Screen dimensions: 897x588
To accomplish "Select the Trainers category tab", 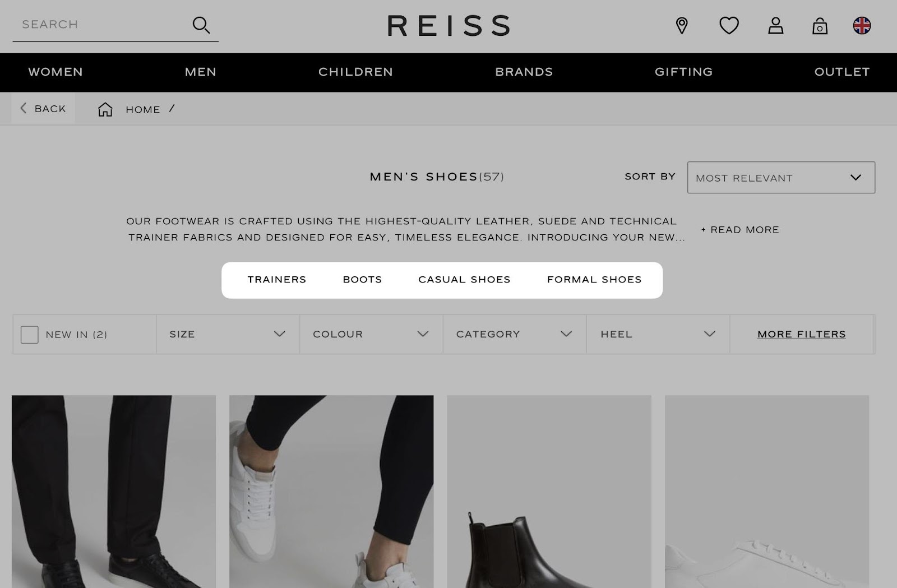I will [277, 280].
